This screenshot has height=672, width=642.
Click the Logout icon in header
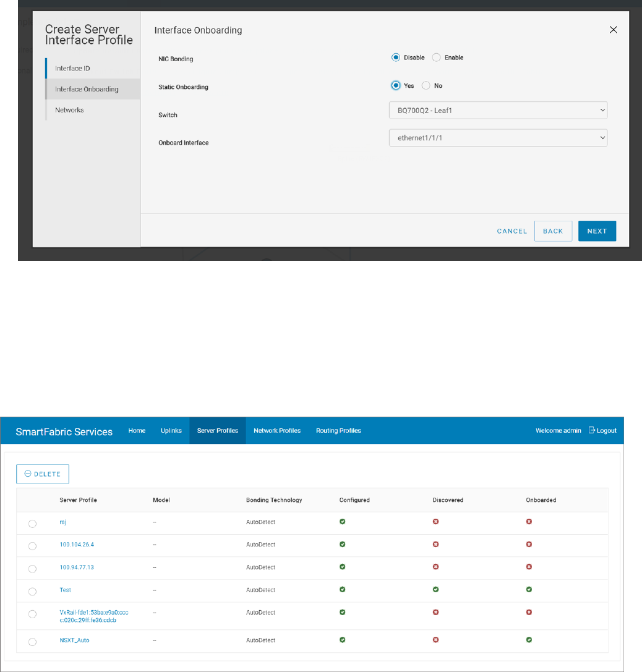click(592, 430)
